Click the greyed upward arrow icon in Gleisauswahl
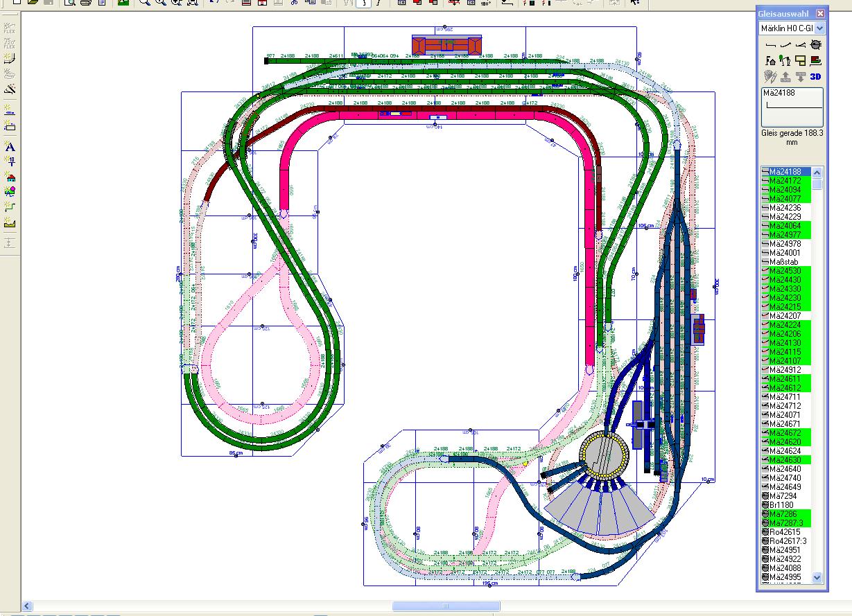This screenshot has width=852, height=616. 785,76
